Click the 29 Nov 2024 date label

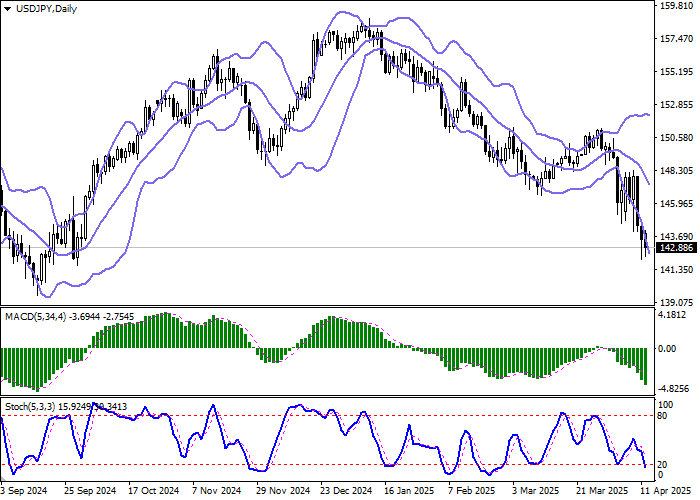(x=281, y=491)
